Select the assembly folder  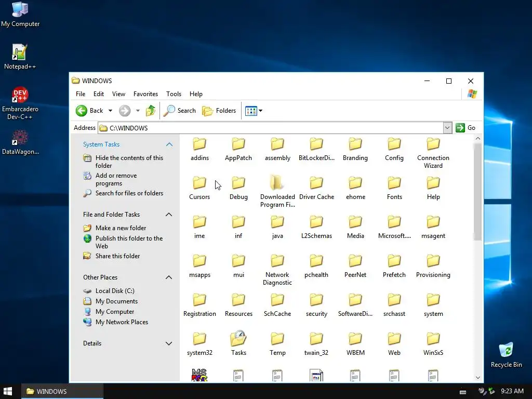tap(277, 149)
